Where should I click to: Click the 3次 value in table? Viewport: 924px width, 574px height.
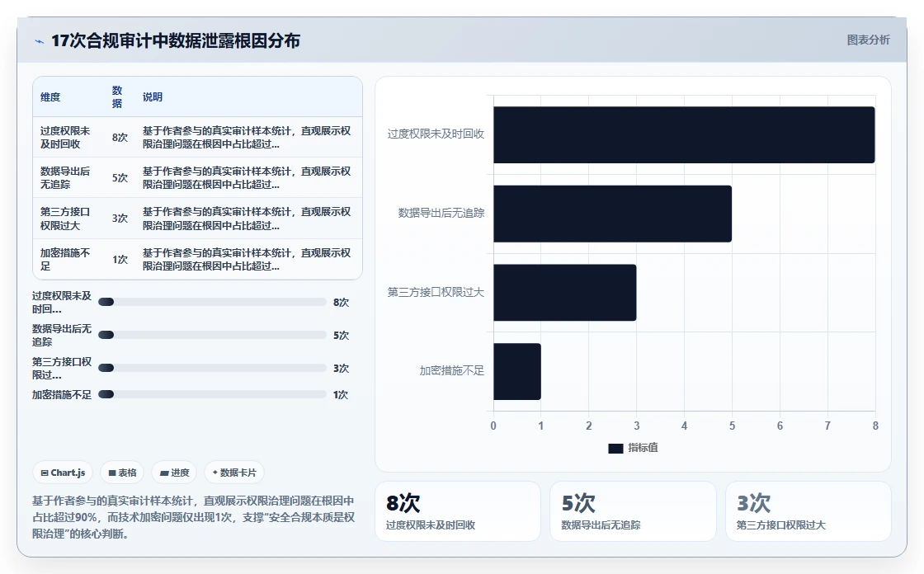(120, 219)
